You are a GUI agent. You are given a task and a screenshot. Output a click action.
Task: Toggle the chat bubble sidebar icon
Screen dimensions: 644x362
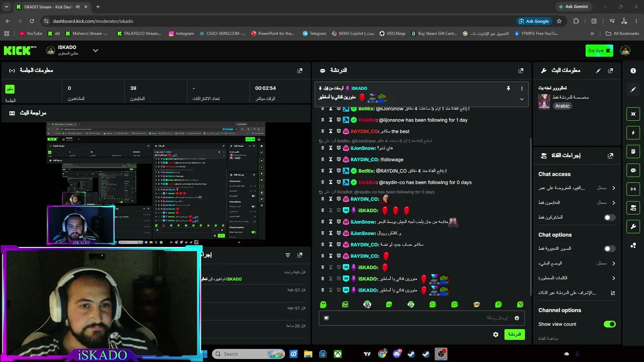pos(633,170)
